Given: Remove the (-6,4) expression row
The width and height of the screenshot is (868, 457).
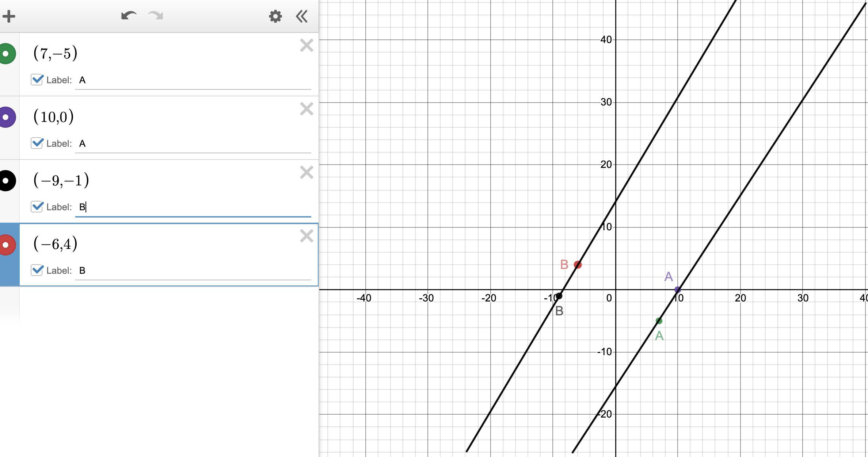Looking at the screenshot, I should pos(307,236).
